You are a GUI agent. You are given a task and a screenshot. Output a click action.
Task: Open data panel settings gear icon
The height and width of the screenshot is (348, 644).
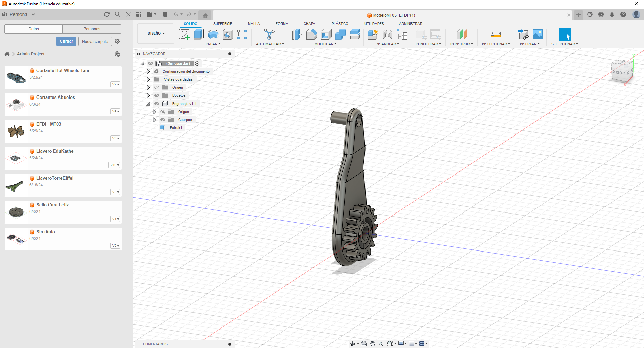pyautogui.click(x=117, y=41)
